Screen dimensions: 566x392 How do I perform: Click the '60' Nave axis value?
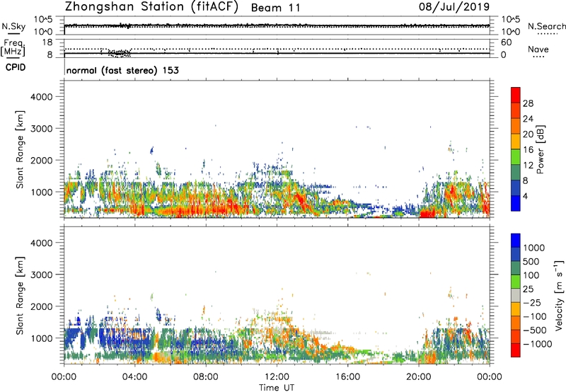506,42
